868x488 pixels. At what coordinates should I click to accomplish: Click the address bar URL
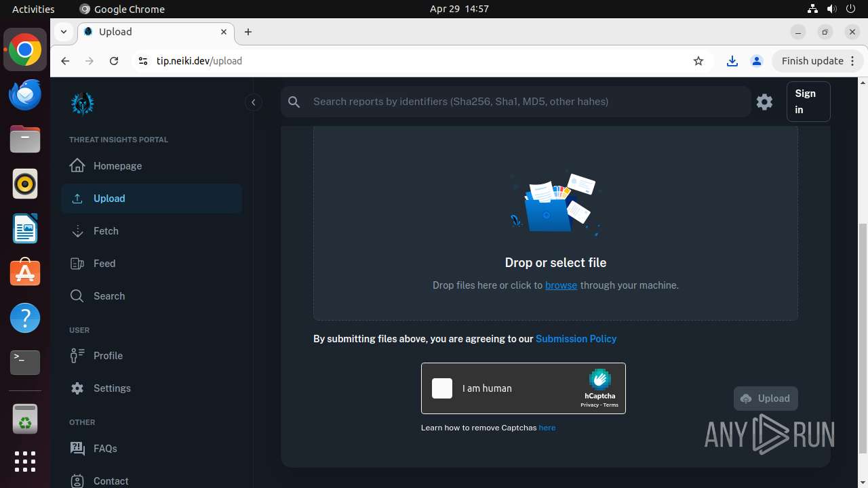pyautogui.click(x=199, y=61)
